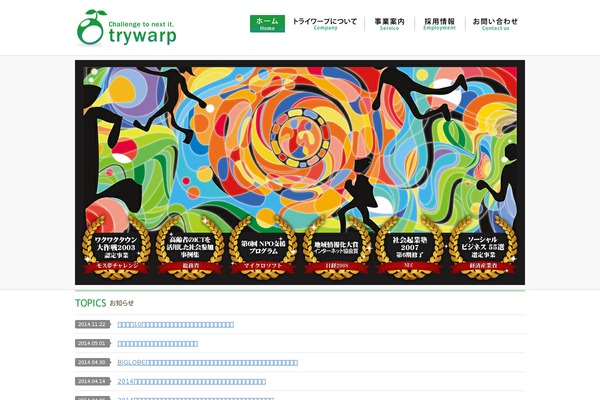Screen dimensions: 600x400
Task: Click the colorful hero banner image
Action: coord(300,172)
